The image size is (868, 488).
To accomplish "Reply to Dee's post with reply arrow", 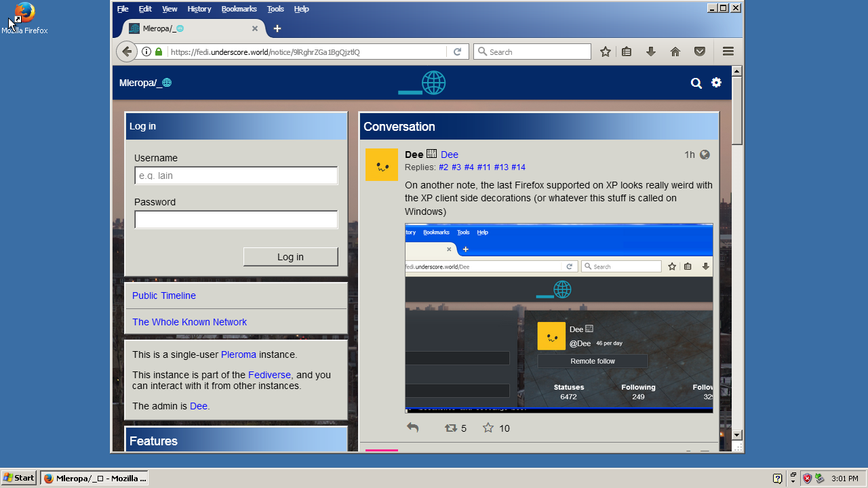I will pos(412,428).
